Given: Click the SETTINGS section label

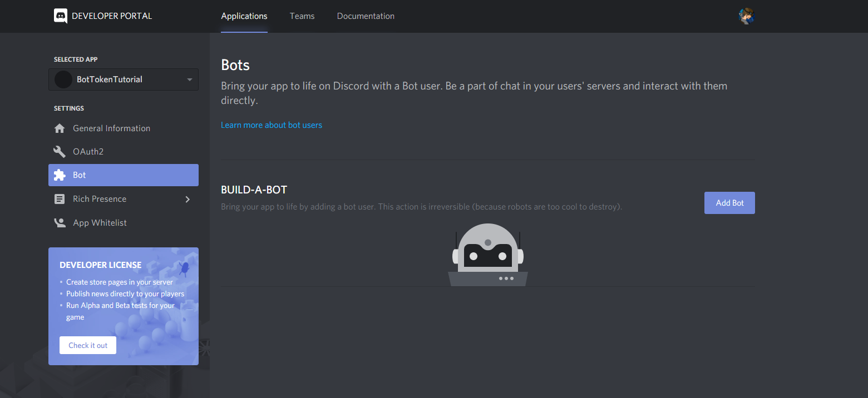Looking at the screenshot, I should (x=69, y=108).
